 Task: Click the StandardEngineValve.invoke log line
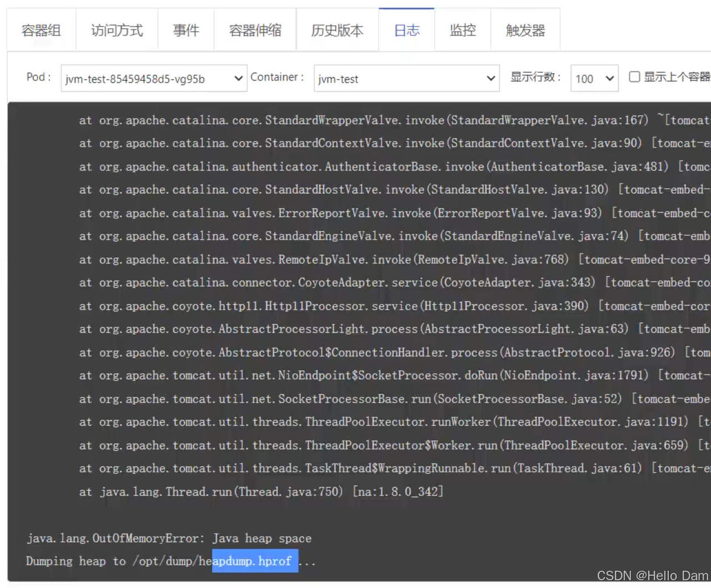395,236
